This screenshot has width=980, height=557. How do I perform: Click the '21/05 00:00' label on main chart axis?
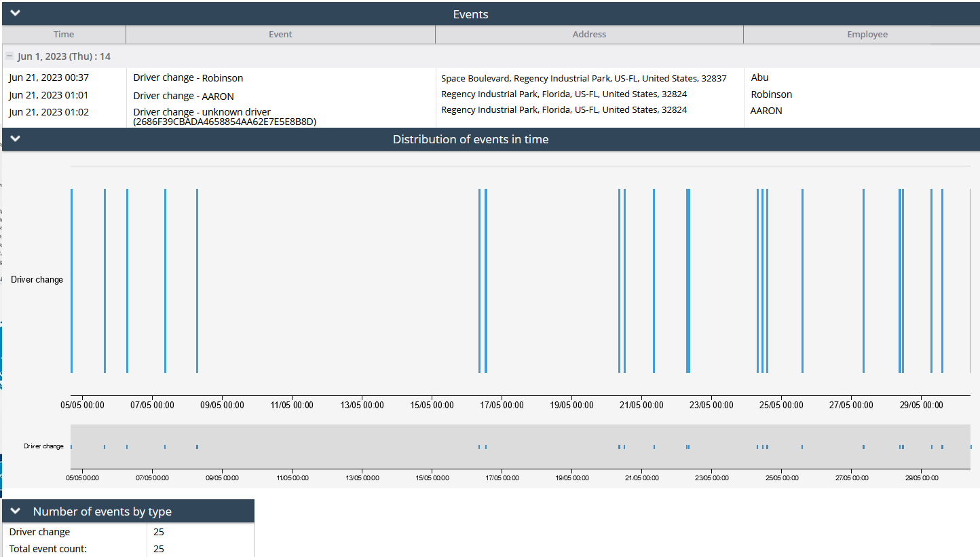pos(641,406)
